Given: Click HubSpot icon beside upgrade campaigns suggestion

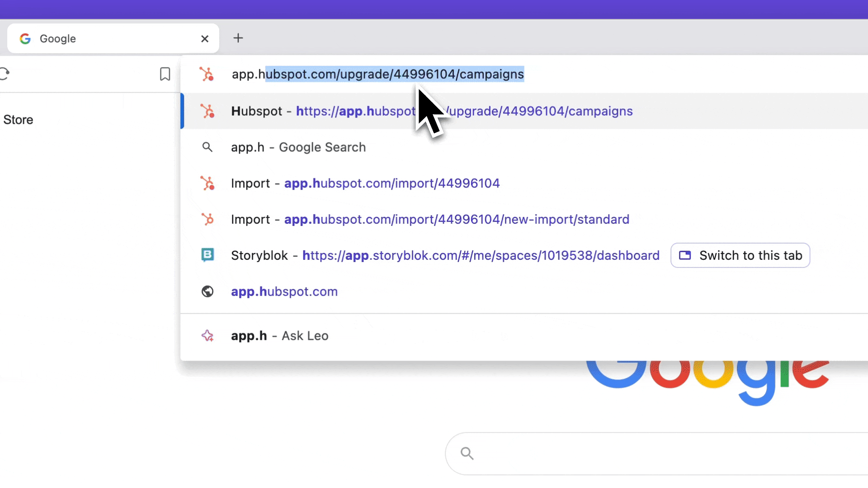Looking at the screenshot, I should [x=208, y=111].
